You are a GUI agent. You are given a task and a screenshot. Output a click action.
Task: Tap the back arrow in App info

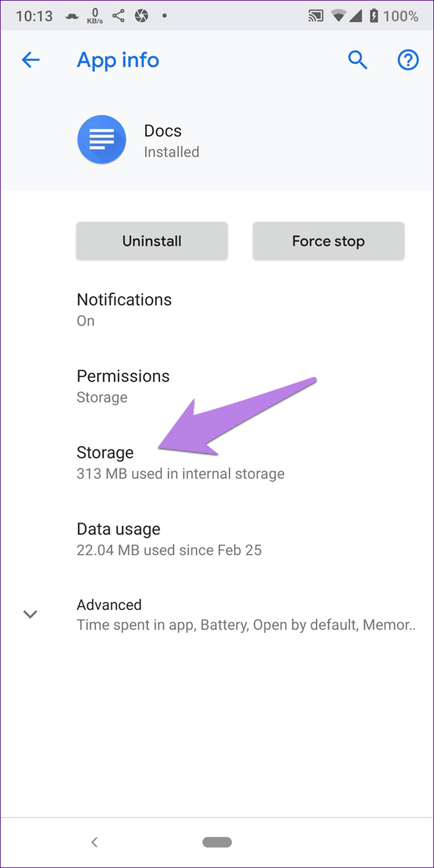pos(30,60)
